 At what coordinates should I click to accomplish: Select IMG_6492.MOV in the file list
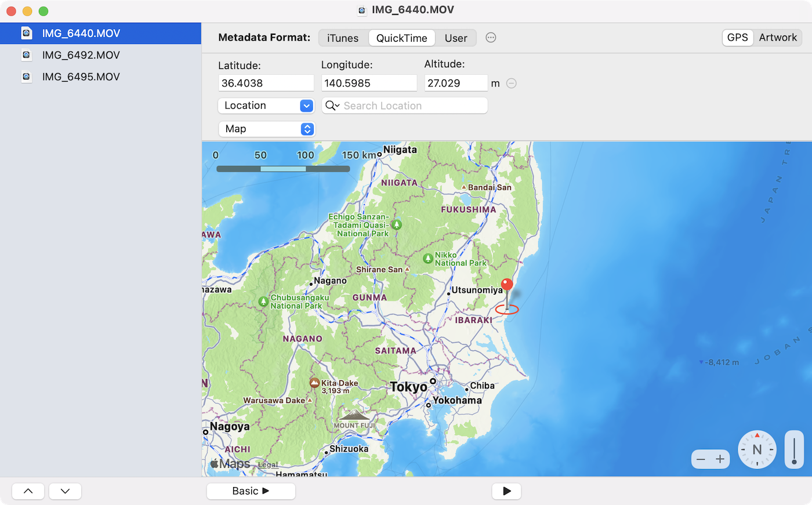(100, 55)
